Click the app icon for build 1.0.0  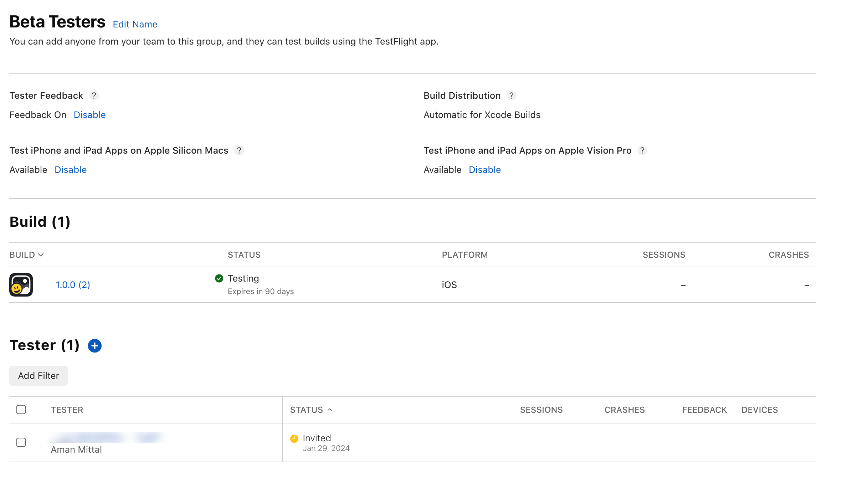click(x=21, y=284)
